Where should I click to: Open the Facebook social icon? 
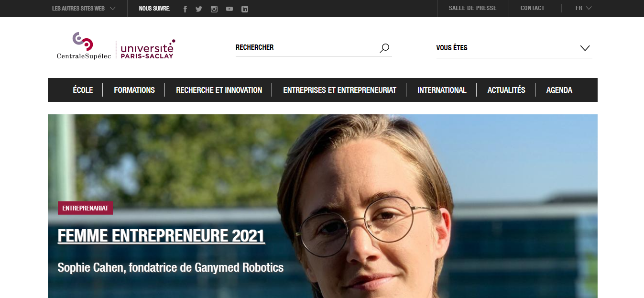click(185, 9)
